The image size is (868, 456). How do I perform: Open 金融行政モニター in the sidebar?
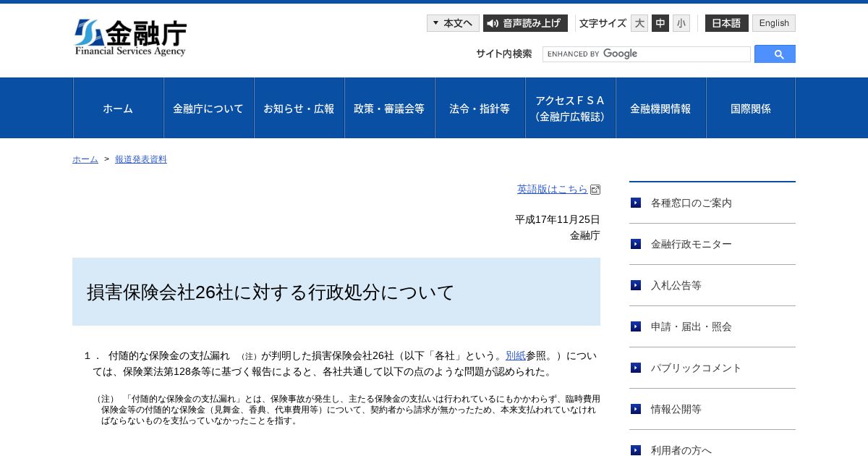(x=712, y=244)
